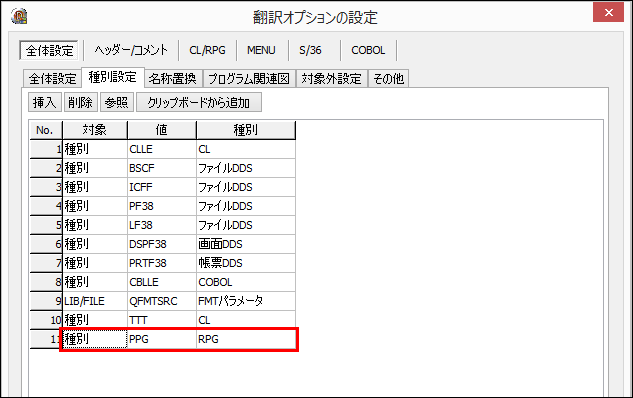Click the BSCF value cell

(162, 168)
